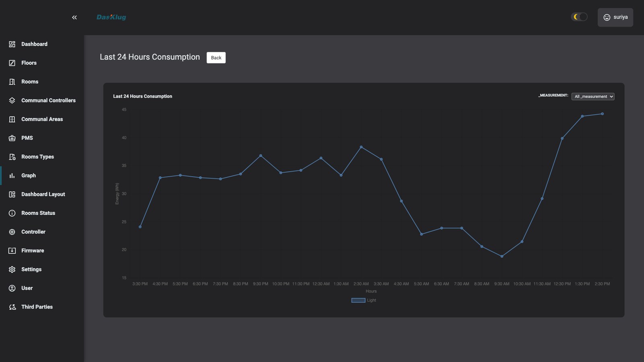Click the '11:30 AM' axis label
This screenshot has height=362, width=644.
542,284
